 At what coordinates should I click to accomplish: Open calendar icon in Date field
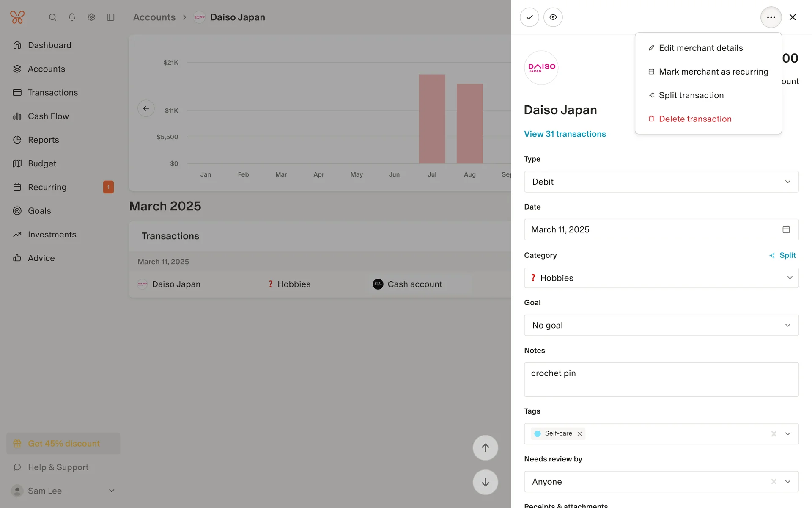(786, 229)
